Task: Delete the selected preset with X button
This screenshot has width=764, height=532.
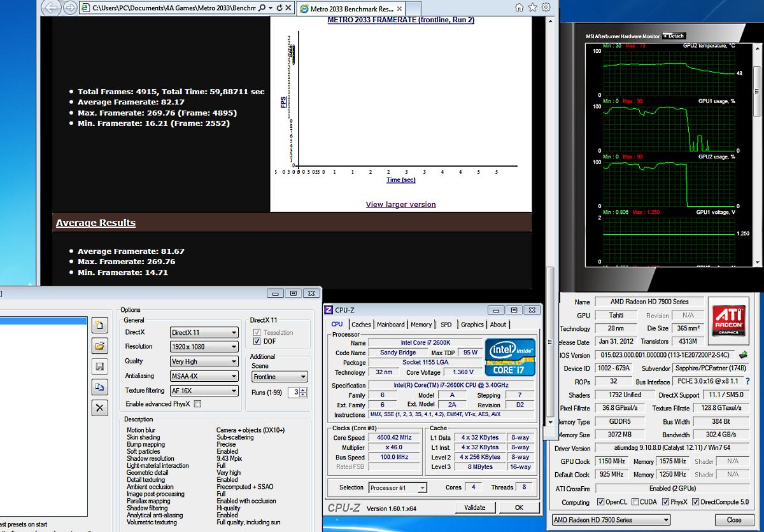Action: [x=99, y=408]
